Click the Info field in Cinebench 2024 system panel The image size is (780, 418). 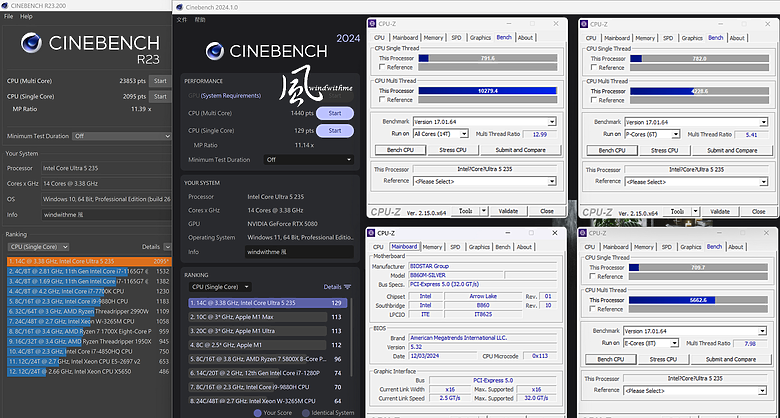pos(299,252)
